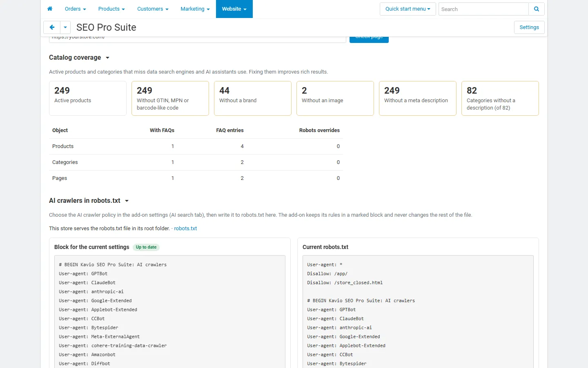Click the back arrow button
The width and height of the screenshot is (588, 368).
pyautogui.click(x=52, y=27)
